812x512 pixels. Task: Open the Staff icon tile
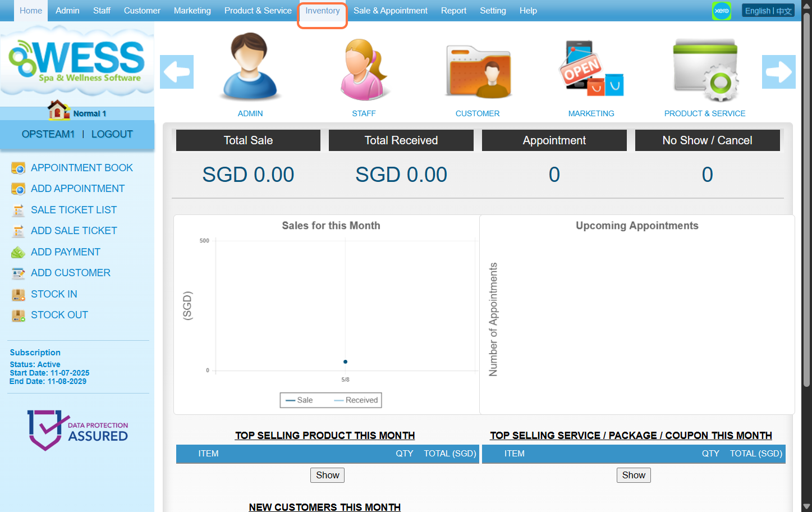tap(364, 70)
